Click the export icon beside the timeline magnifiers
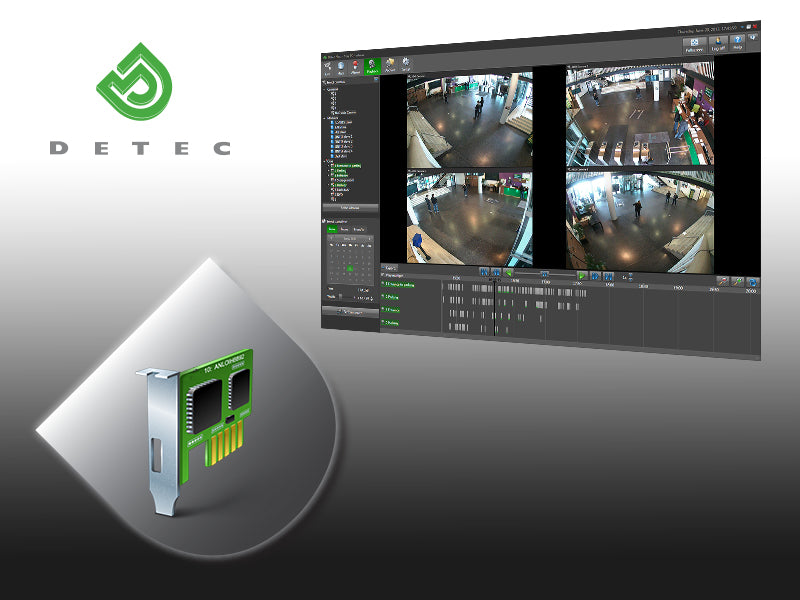This screenshot has height=600, width=800. point(753,280)
